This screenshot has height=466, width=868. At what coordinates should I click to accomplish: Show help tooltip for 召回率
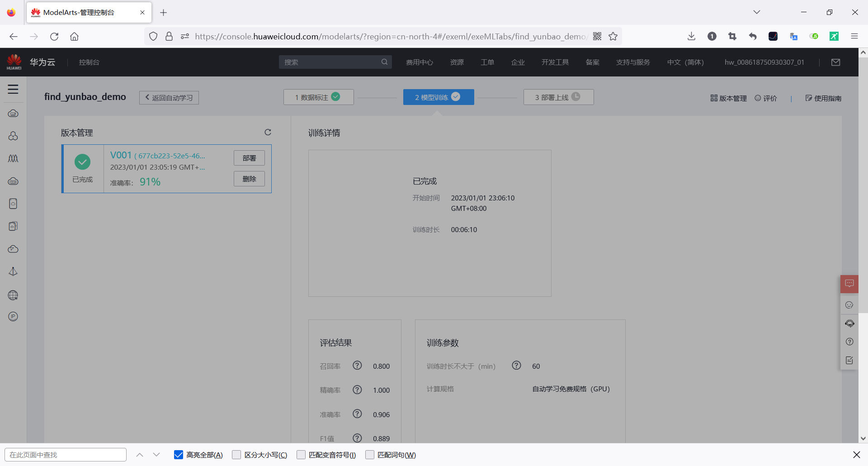357,366
